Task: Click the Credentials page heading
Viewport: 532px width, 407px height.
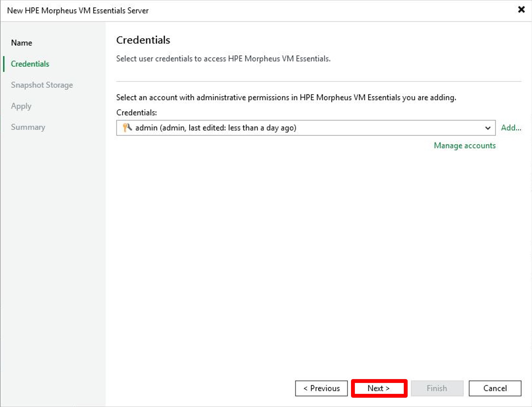Action: (x=143, y=40)
